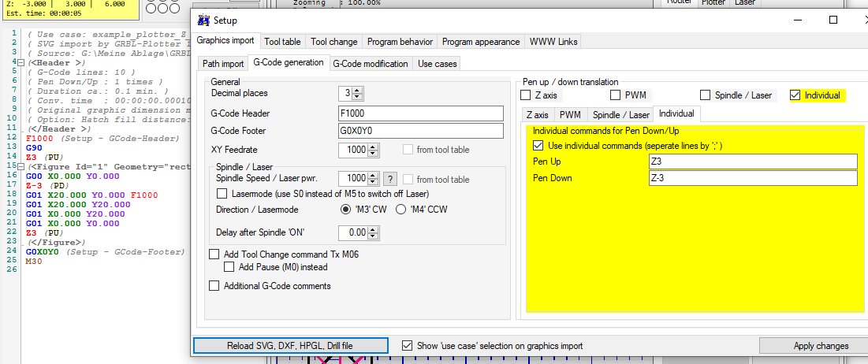Click the Pen Down command field
This screenshot has width=868, height=364.
coord(752,178)
